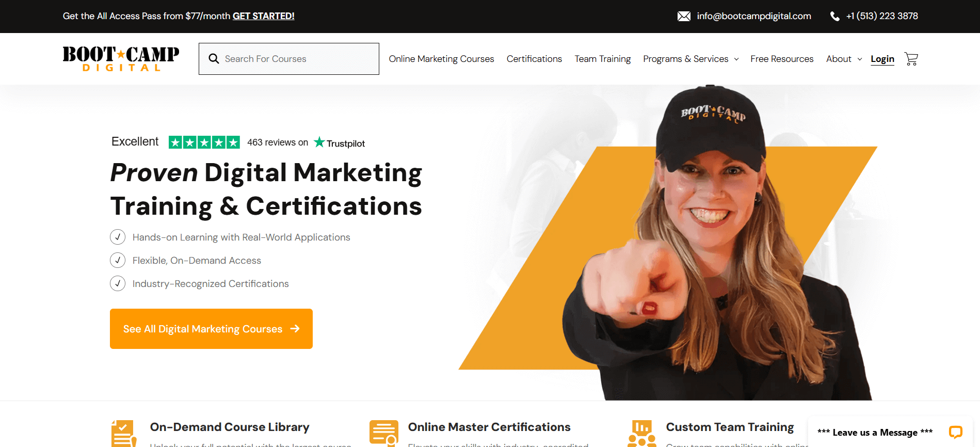Viewport: 980px width, 447px height.
Task: Click the +1 (513) 223 3878 phone number
Action: point(882,16)
